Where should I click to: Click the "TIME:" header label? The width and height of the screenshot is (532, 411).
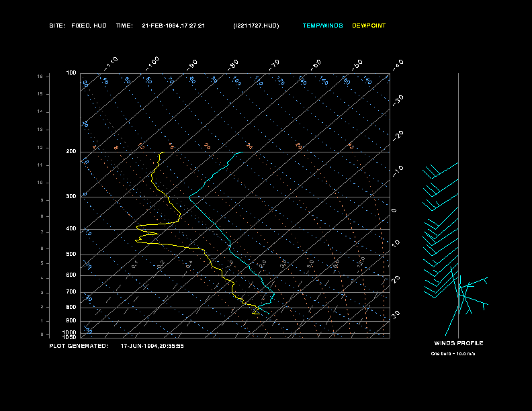coord(124,26)
